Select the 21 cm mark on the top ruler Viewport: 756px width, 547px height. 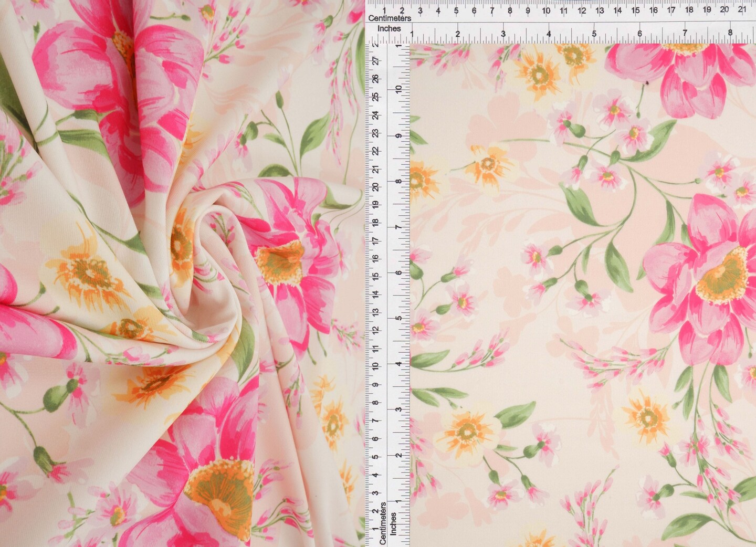pyautogui.click(x=742, y=9)
